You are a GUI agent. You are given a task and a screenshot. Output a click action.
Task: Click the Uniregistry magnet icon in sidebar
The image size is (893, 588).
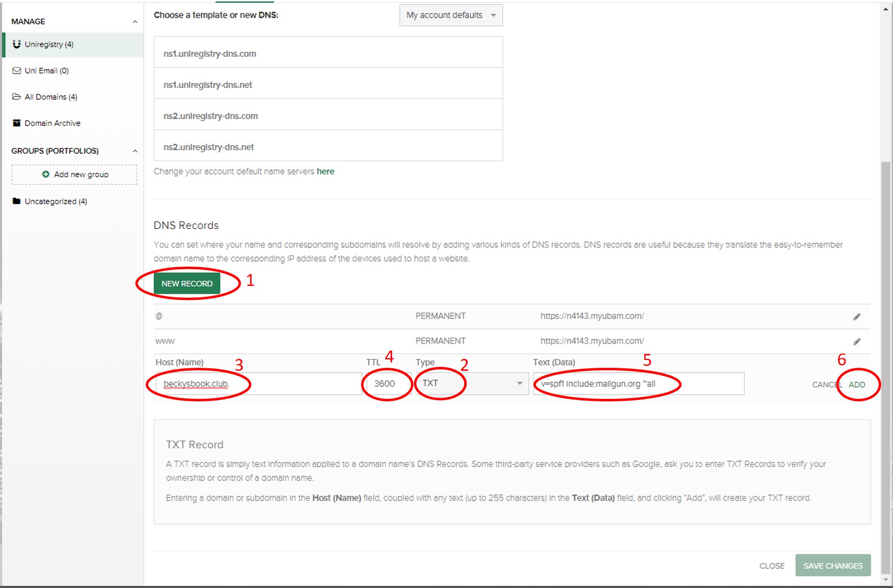pos(16,44)
